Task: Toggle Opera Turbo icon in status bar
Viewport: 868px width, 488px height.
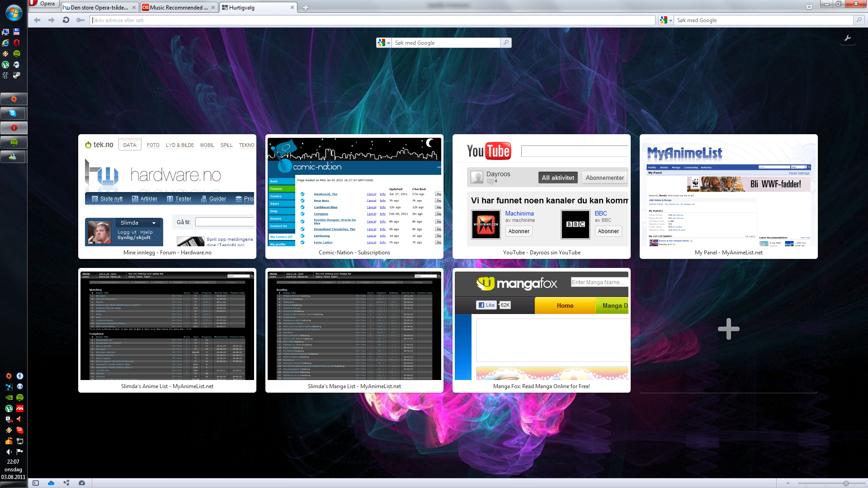Action: coord(82,483)
